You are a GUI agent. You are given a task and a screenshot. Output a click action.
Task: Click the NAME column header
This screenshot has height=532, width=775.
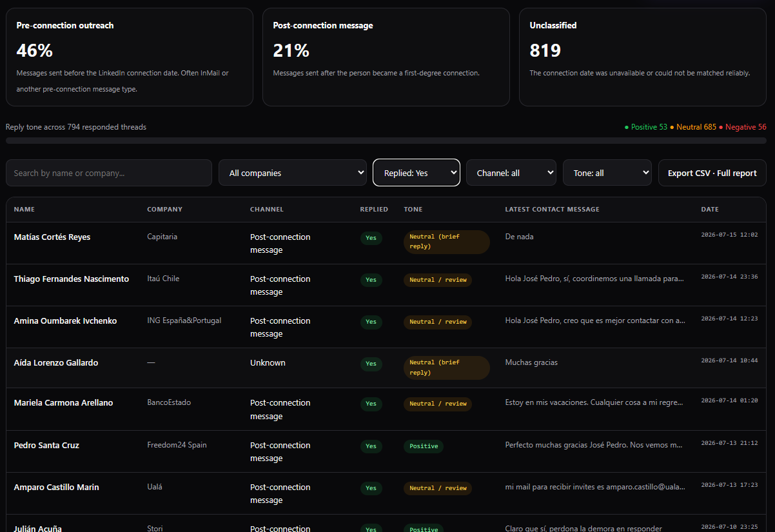[x=25, y=210]
